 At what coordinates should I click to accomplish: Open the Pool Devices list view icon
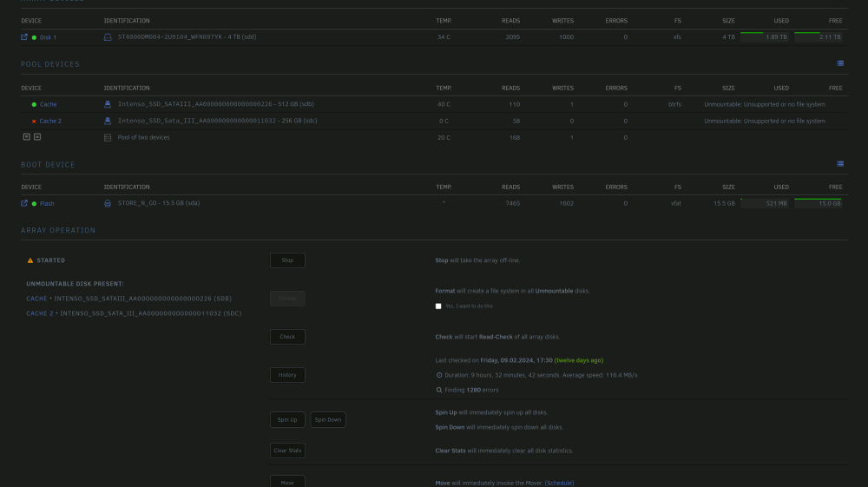click(x=840, y=63)
